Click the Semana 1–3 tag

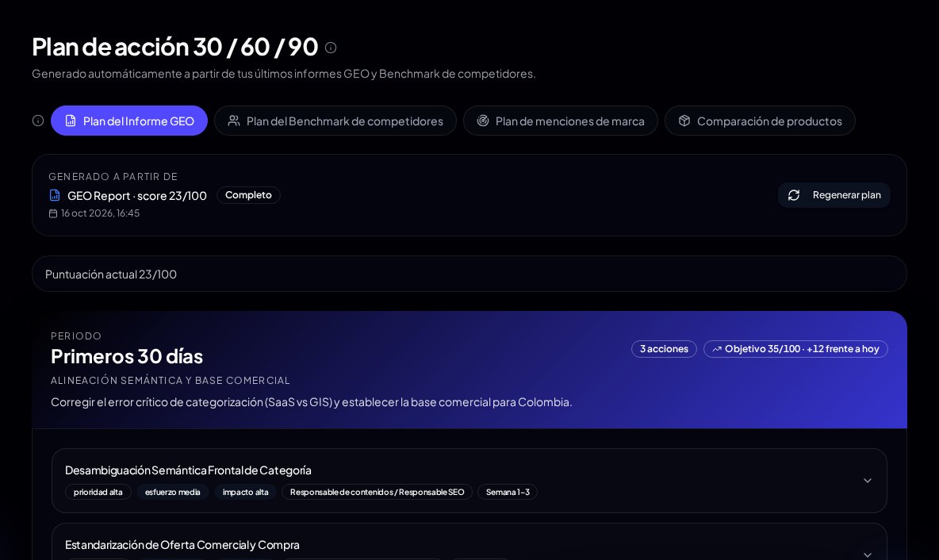(508, 493)
